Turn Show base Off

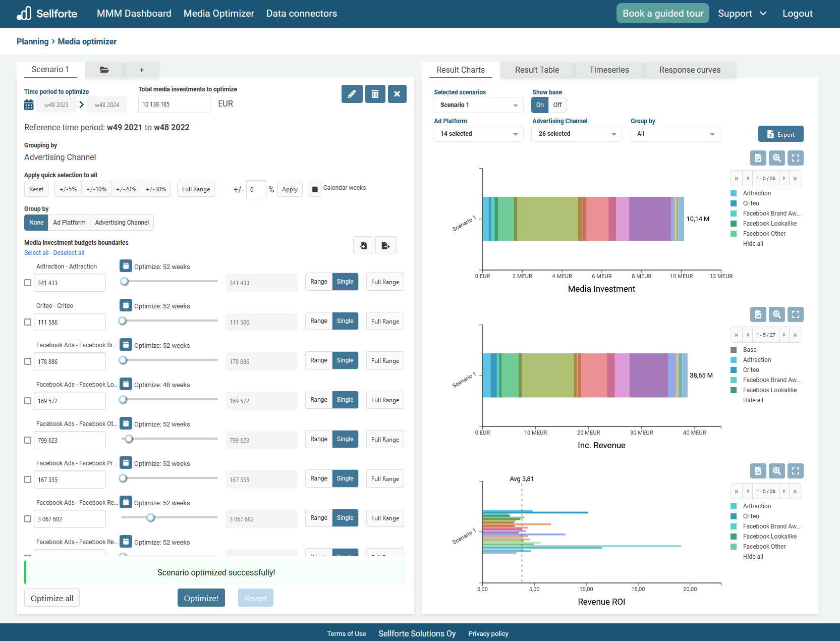pos(557,105)
